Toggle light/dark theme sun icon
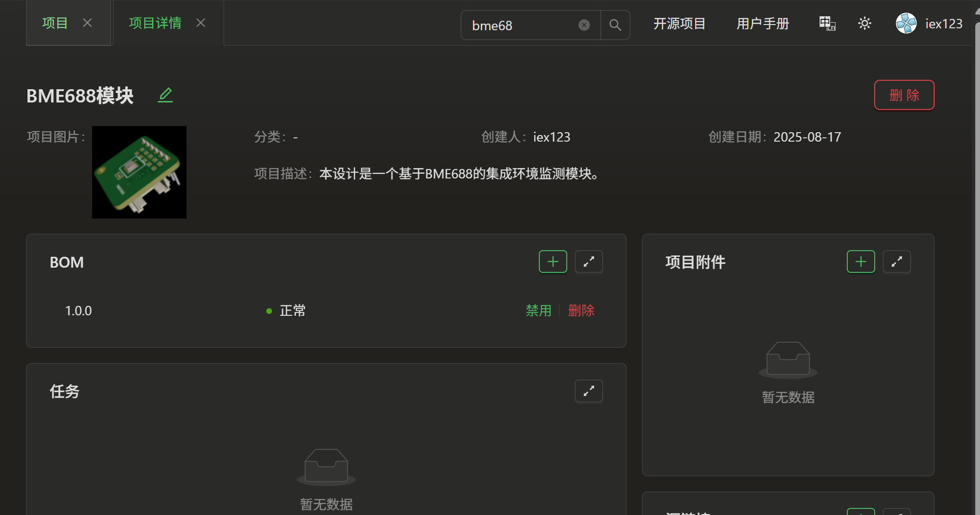The width and height of the screenshot is (980, 515). tap(864, 23)
